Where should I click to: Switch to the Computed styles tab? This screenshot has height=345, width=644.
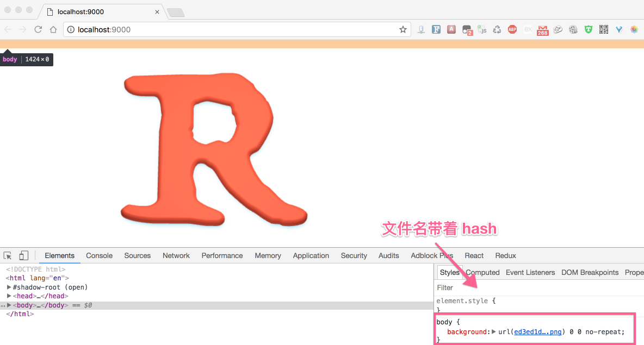tap(482, 272)
